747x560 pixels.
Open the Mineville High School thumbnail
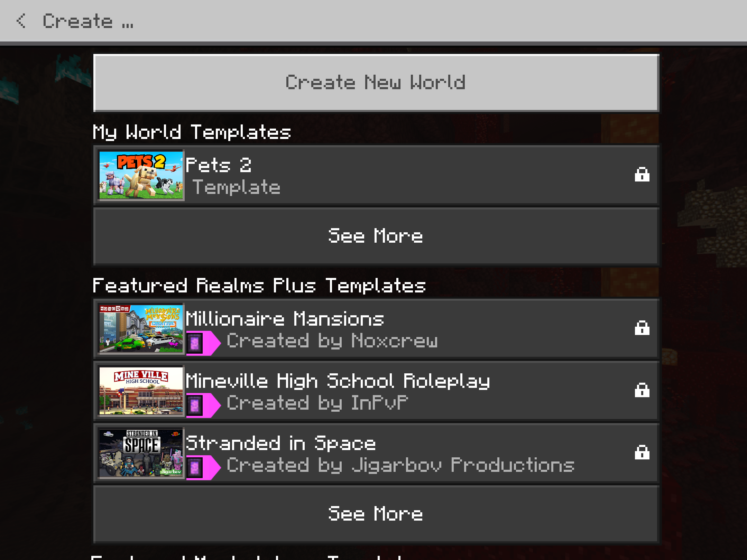coord(141,391)
